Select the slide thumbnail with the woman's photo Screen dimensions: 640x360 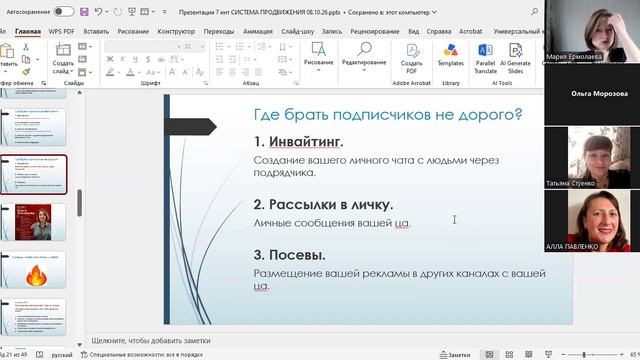pyautogui.click(x=33, y=222)
